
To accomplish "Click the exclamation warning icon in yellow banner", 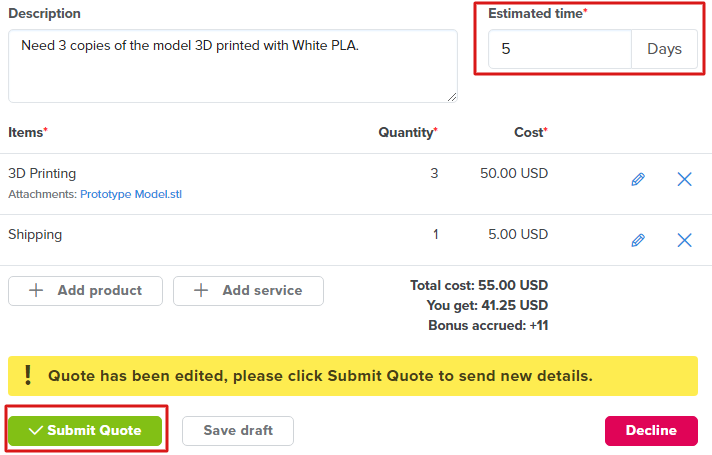I will point(28,376).
